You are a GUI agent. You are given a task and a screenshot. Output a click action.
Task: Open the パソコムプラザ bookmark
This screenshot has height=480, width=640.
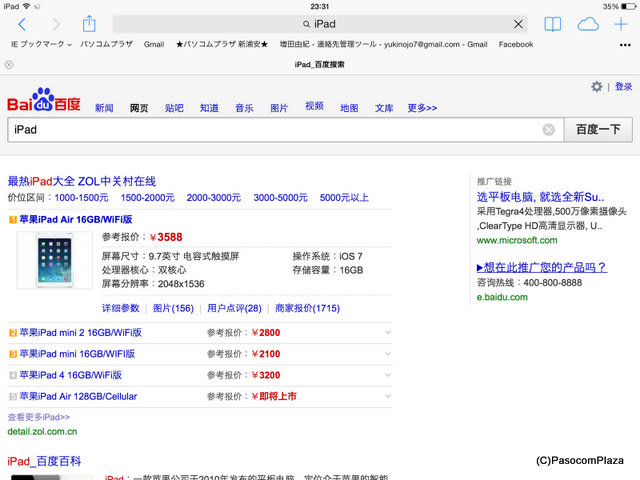(107, 44)
